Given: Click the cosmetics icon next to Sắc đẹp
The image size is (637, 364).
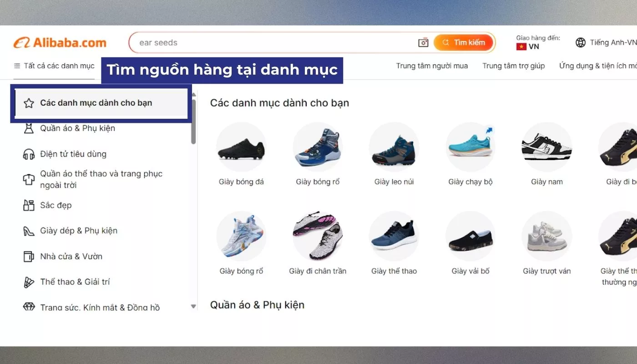Looking at the screenshot, I should point(29,205).
